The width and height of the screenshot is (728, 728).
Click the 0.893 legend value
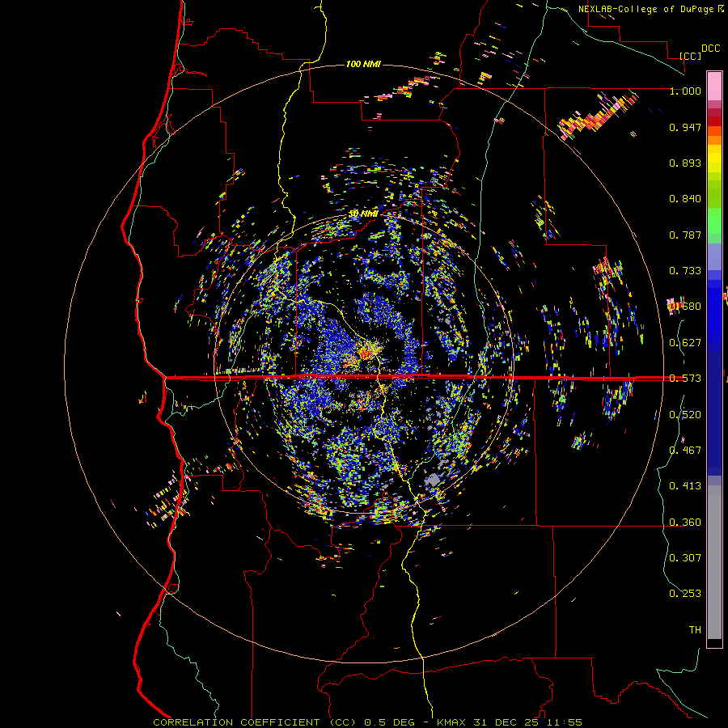(x=685, y=163)
